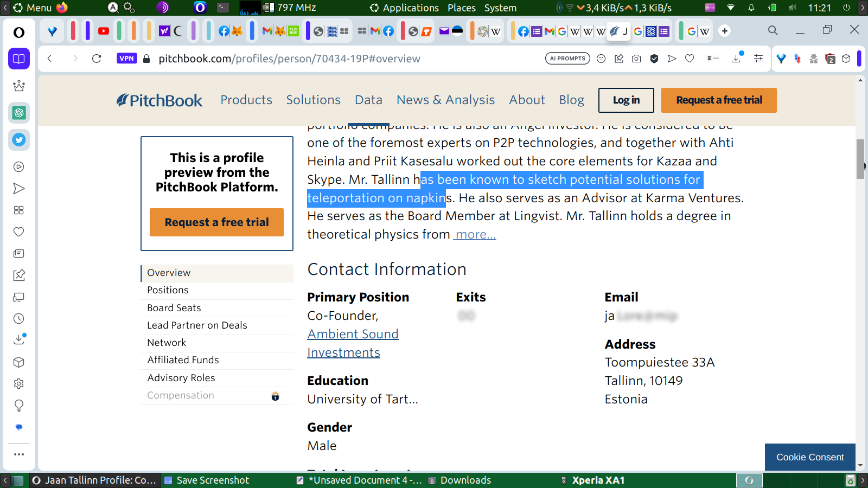
Task: Open Extensions cube in the sidebar
Action: 19,362
